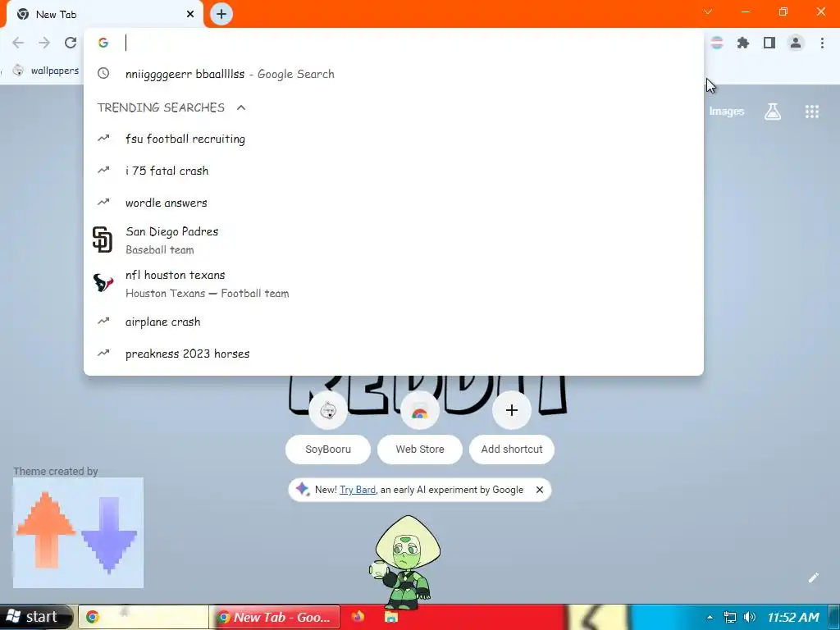840x630 pixels.
Task: Click the striped circular extension icon
Action: pyautogui.click(x=717, y=43)
